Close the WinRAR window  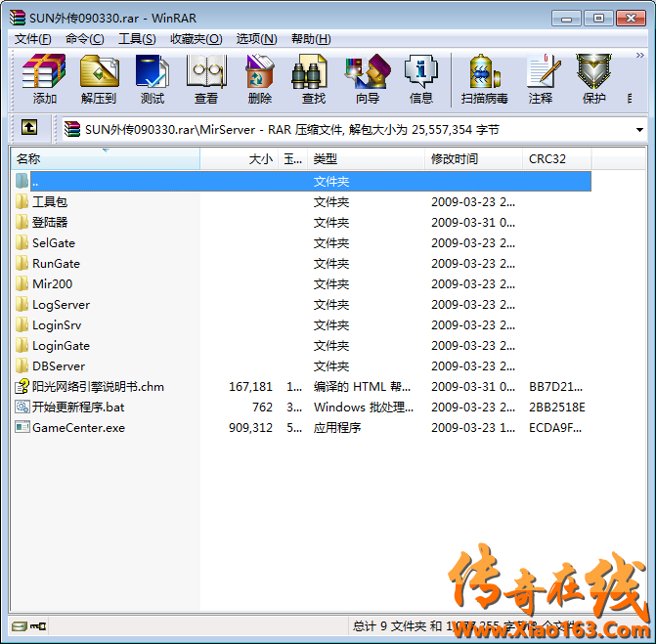click(631, 19)
